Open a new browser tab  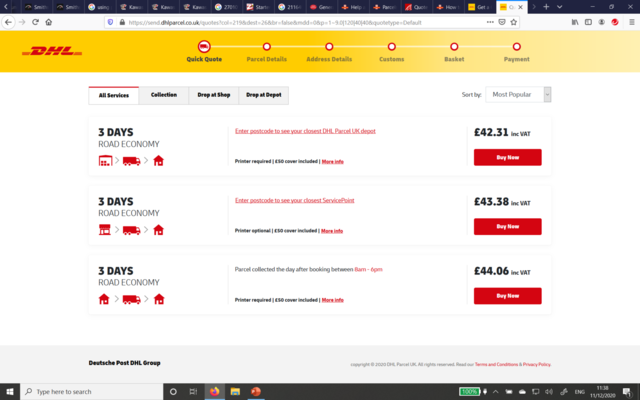click(546, 7)
